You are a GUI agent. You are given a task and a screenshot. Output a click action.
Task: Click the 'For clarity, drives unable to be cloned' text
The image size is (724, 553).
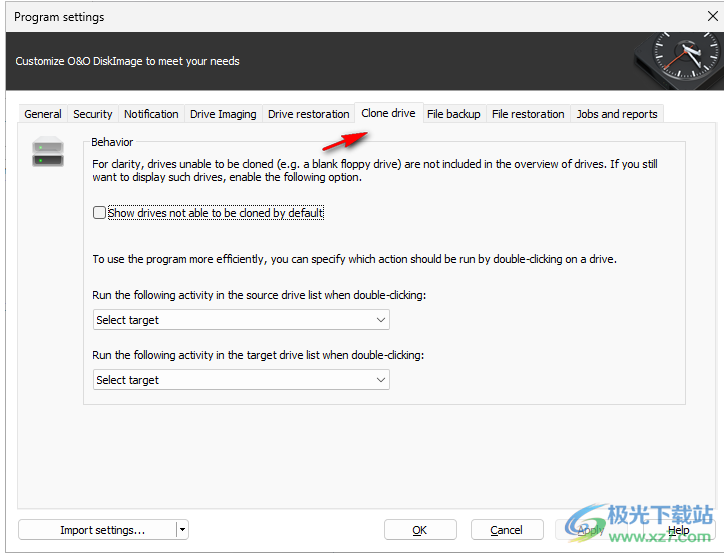pyautogui.click(x=375, y=170)
